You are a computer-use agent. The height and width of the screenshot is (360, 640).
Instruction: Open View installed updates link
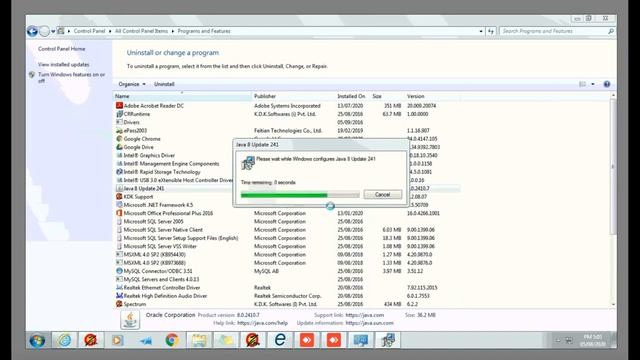(63, 64)
